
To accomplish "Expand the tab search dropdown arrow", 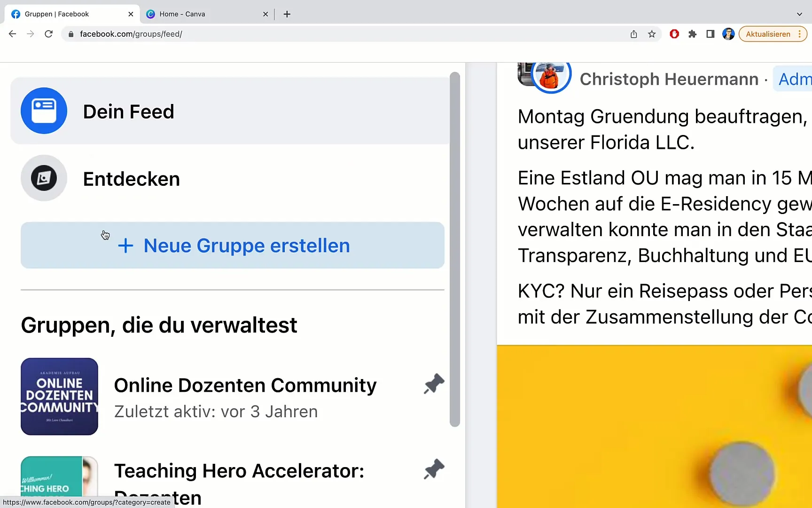I will (799, 14).
